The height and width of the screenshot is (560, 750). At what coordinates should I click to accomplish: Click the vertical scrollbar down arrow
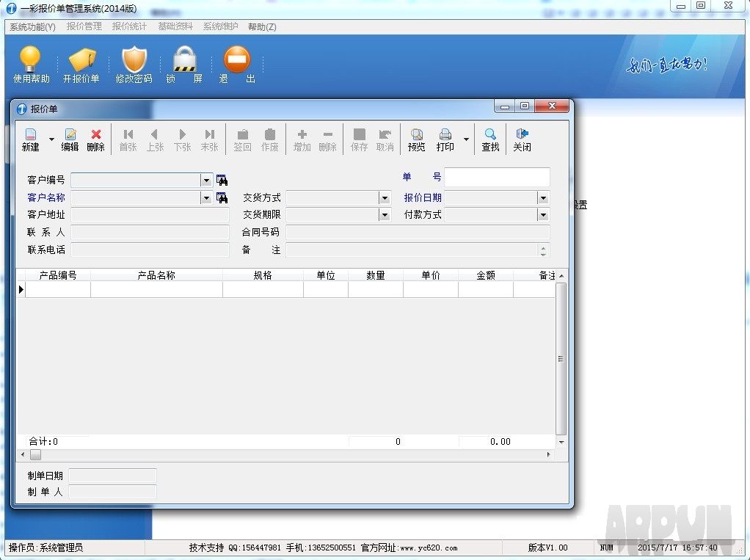(x=561, y=443)
